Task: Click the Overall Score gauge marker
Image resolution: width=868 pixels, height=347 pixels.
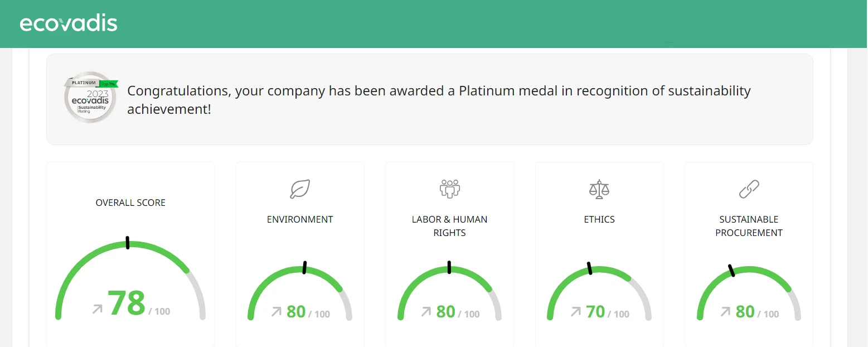Action: pyautogui.click(x=128, y=243)
